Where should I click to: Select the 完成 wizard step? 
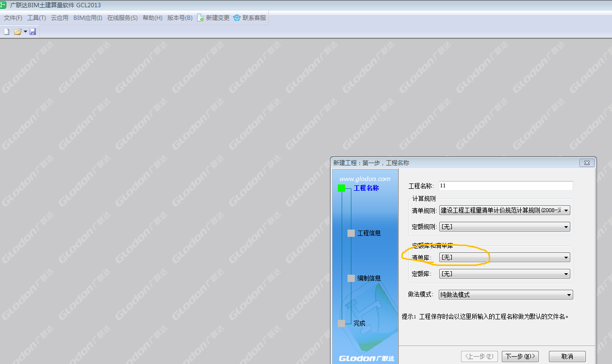359,323
